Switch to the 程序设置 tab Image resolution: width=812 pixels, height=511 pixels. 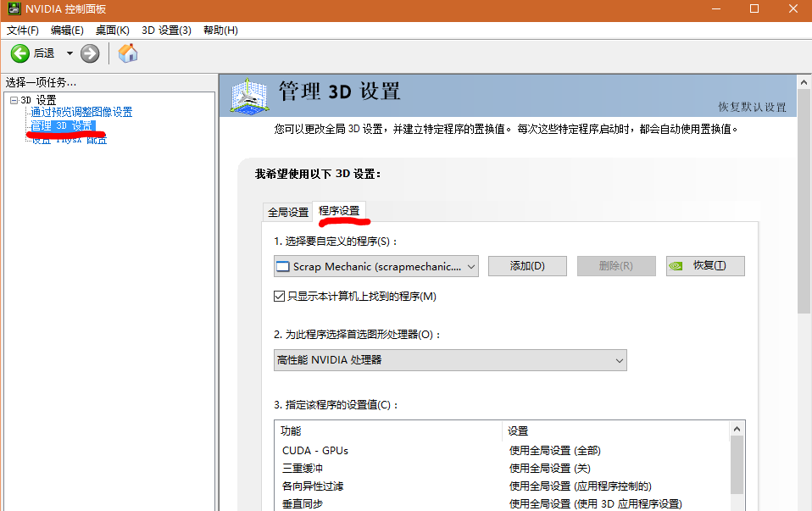pyautogui.click(x=339, y=211)
